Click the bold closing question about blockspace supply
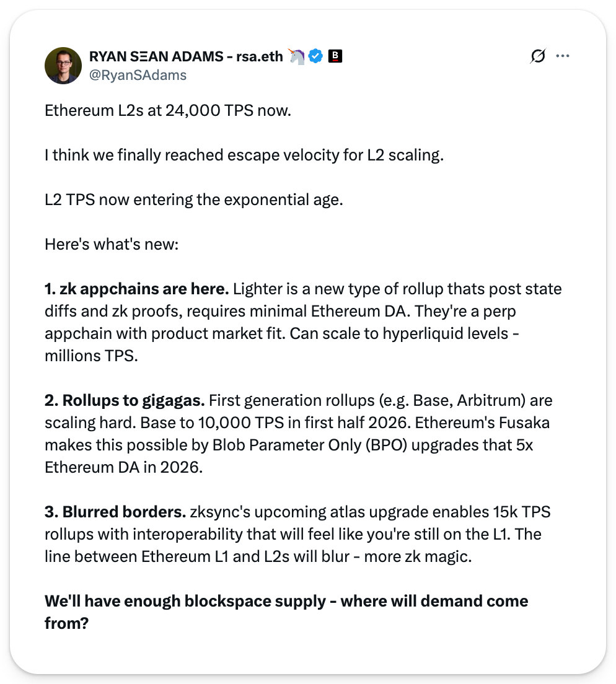 286,601
